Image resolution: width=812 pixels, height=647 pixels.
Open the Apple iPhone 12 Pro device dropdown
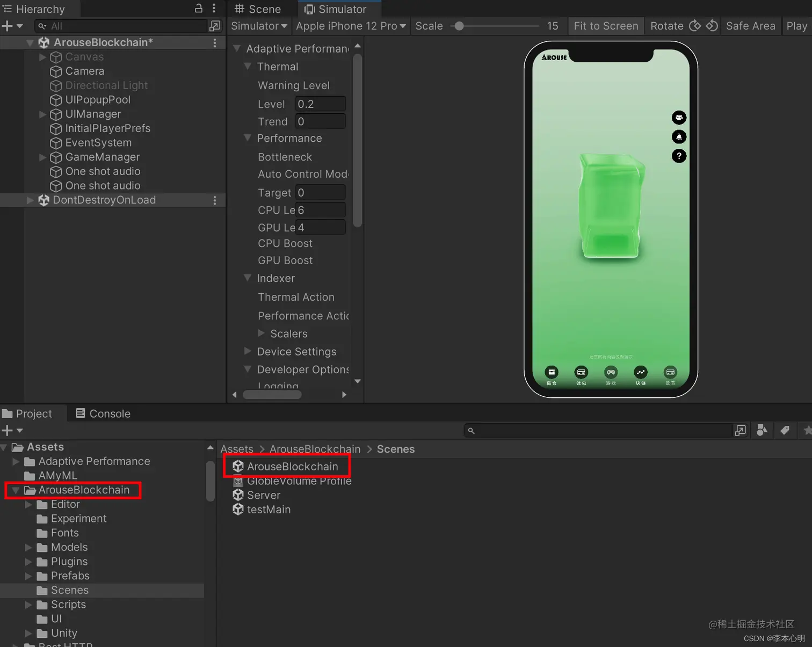coord(351,26)
